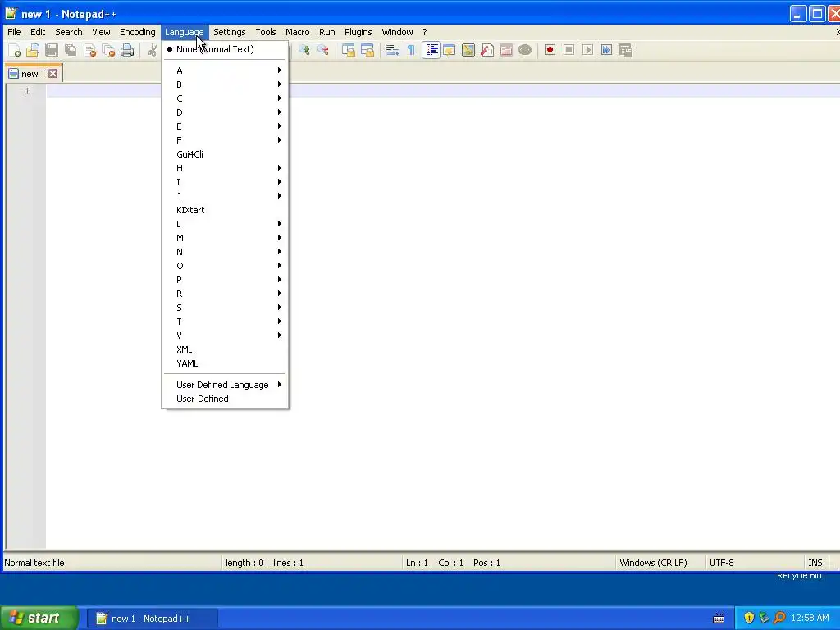This screenshot has width=840, height=630.
Task: Open the Function List toolbar icon
Action: 487,50
